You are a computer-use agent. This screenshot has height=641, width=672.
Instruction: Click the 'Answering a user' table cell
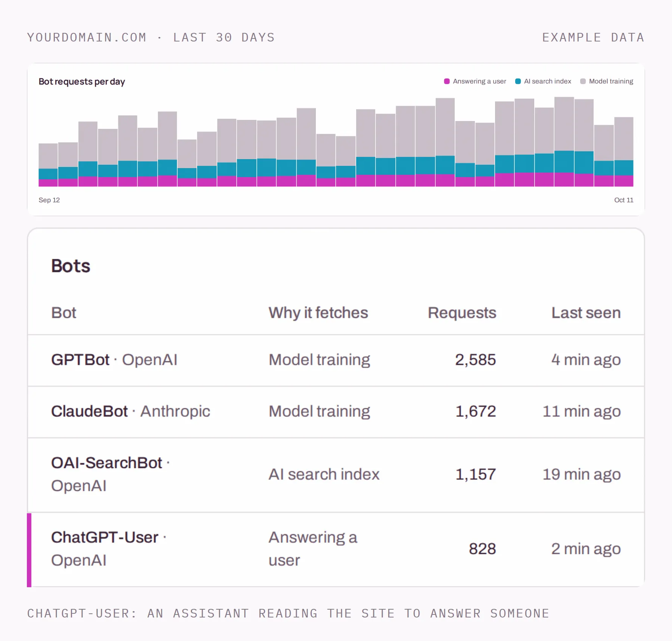(x=313, y=549)
